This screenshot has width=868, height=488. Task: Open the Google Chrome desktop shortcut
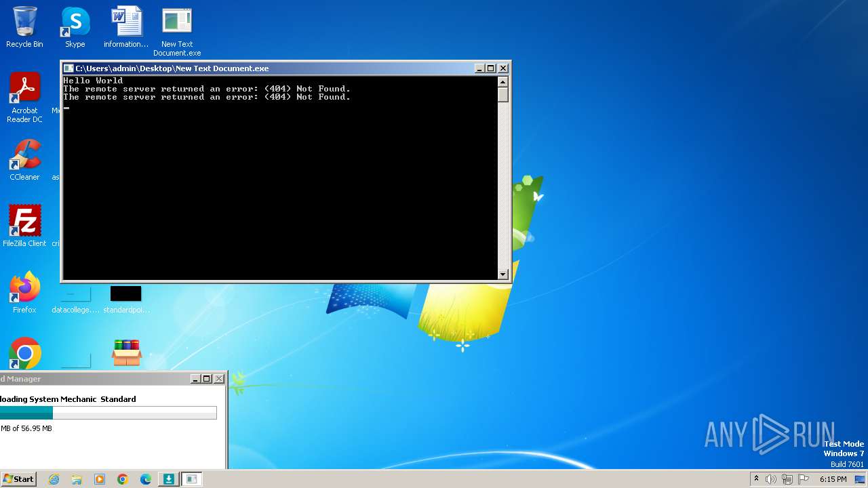click(x=25, y=353)
